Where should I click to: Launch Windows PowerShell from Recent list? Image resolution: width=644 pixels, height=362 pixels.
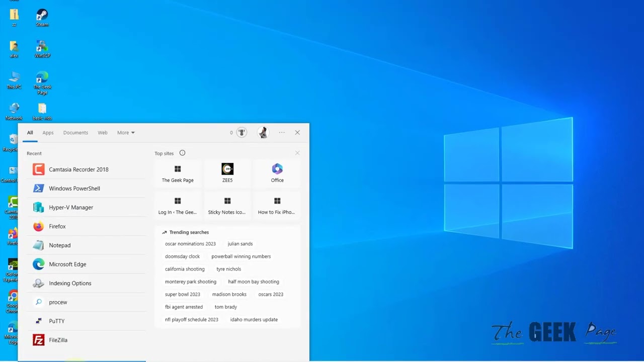click(87, 189)
